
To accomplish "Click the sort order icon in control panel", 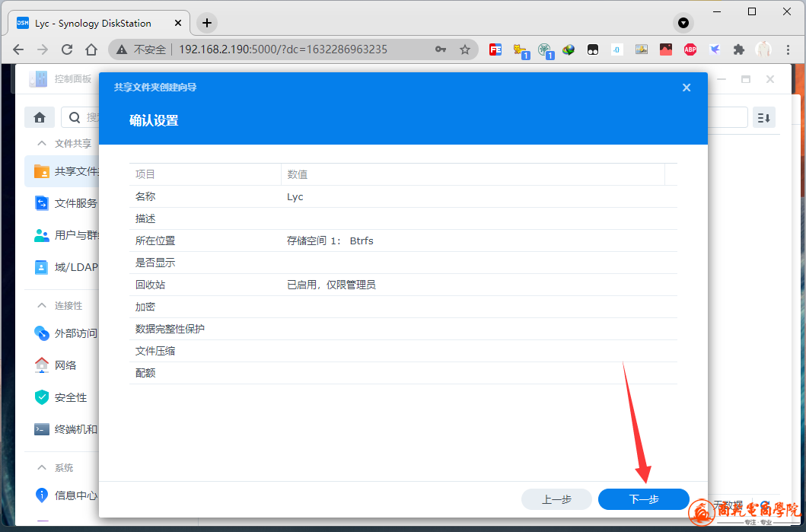I will tap(764, 118).
